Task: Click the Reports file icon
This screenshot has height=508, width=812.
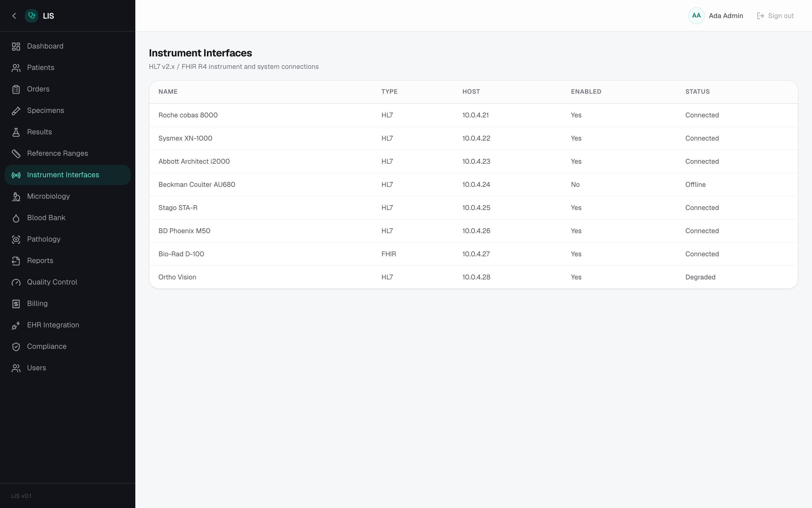Action: pyautogui.click(x=16, y=261)
